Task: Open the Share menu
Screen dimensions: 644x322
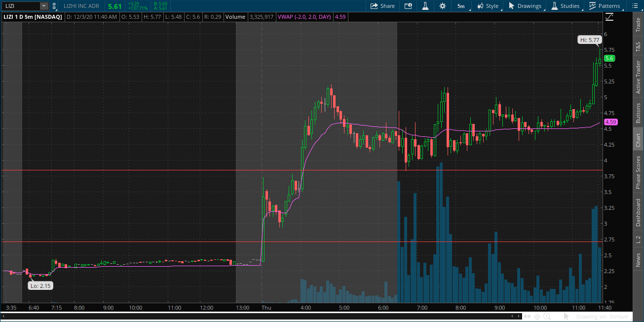Action: 382,6
